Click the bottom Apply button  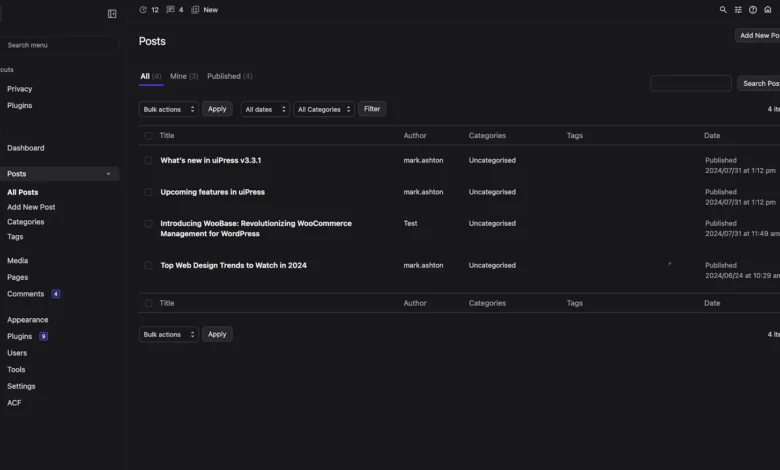pos(217,334)
